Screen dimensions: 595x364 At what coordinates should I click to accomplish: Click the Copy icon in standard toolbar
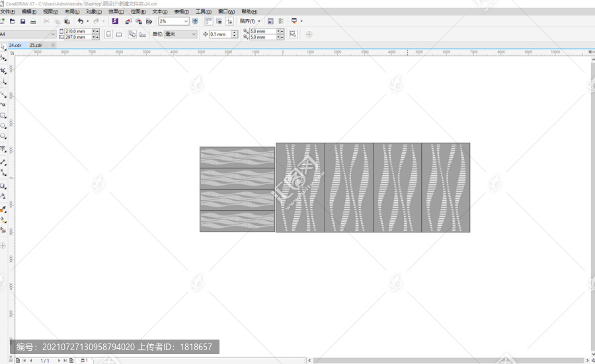click(x=57, y=21)
